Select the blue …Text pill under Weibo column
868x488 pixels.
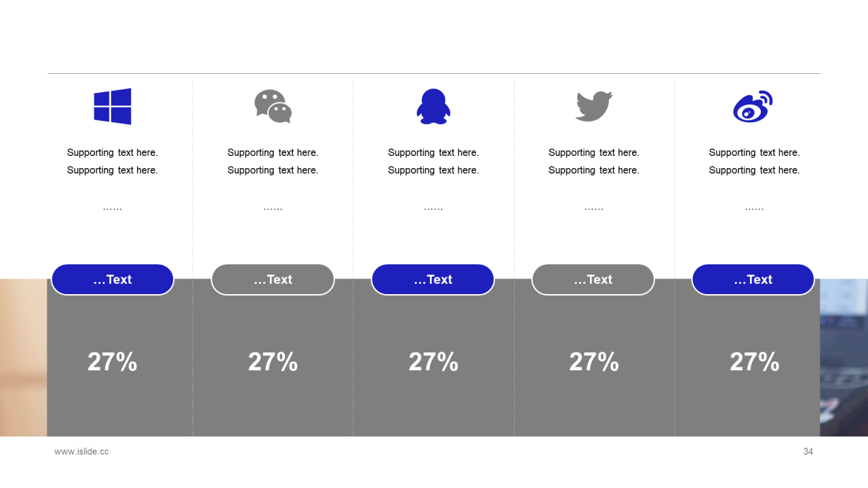[753, 279]
